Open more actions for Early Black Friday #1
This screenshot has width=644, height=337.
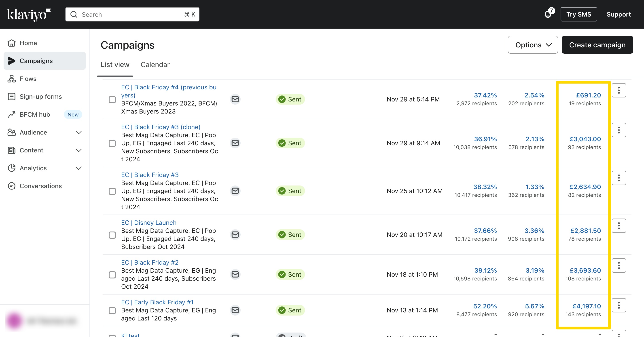click(x=619, y=305)
